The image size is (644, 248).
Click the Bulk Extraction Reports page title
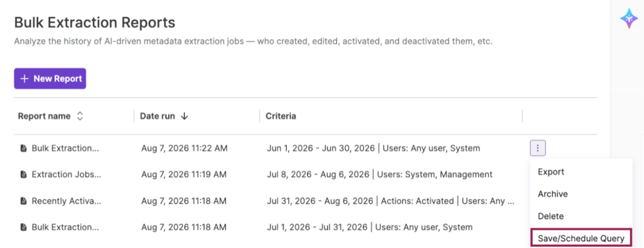pyautogui.click(x=95, y=23)
